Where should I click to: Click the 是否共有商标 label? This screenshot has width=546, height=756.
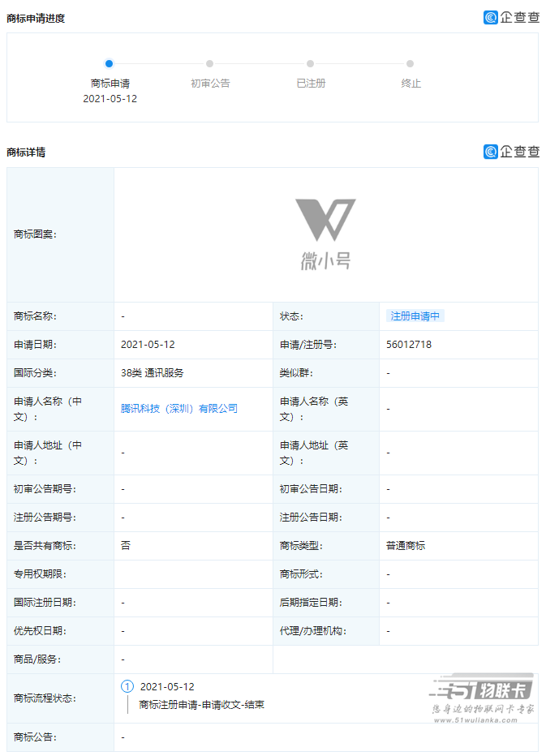click(45, 546)
